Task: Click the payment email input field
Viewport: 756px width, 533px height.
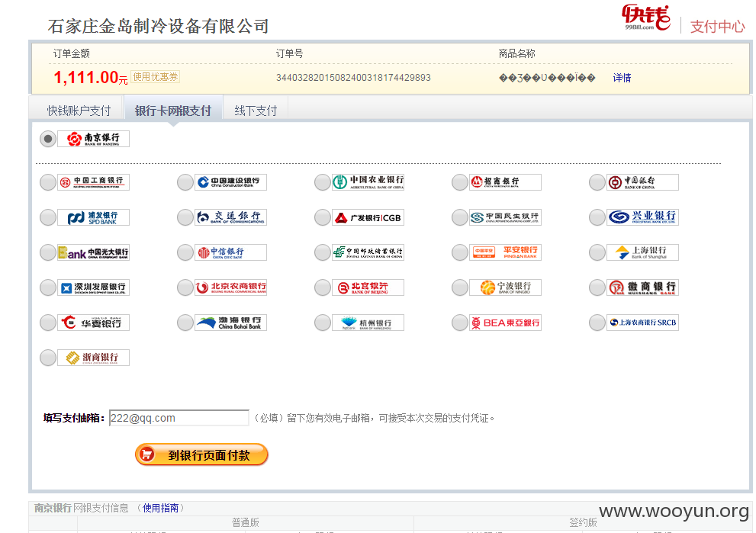Action: pos(179,418)
